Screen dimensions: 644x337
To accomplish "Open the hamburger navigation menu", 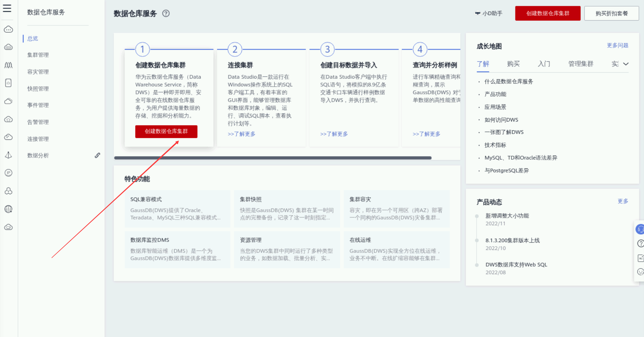I will [7, 8].
